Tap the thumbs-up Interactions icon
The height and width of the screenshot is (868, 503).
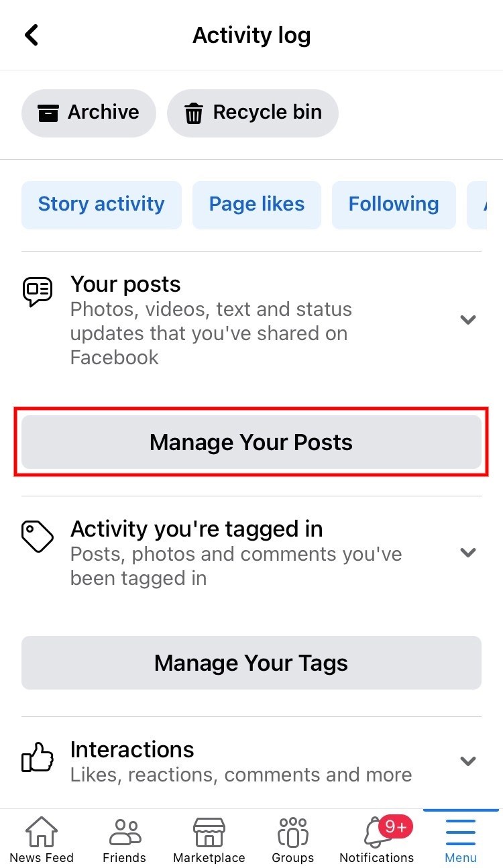tap(38, 758)
